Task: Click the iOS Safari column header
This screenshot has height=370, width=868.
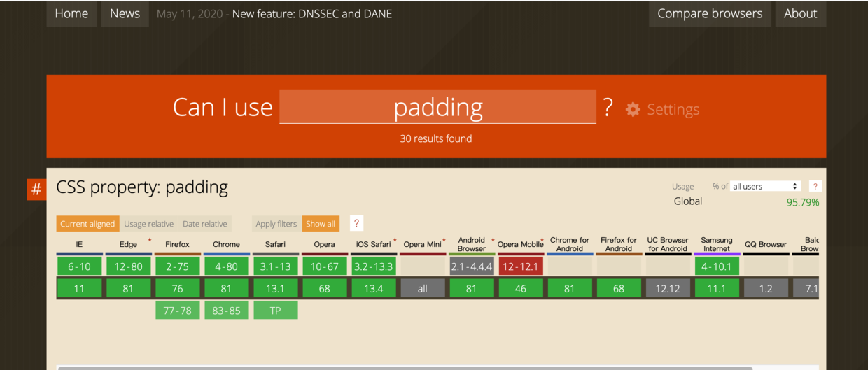Action: point(373,244)
